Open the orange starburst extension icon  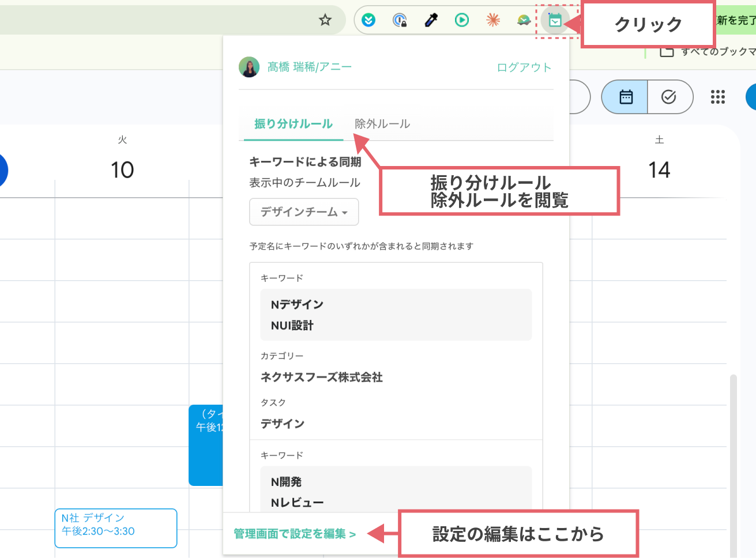(x=493, y=20)
